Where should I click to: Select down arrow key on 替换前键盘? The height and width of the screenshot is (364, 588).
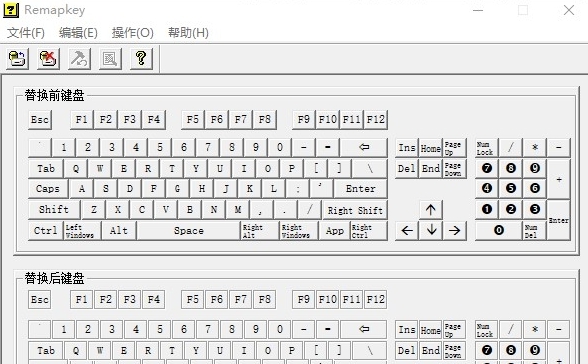[x=431, y=231]
